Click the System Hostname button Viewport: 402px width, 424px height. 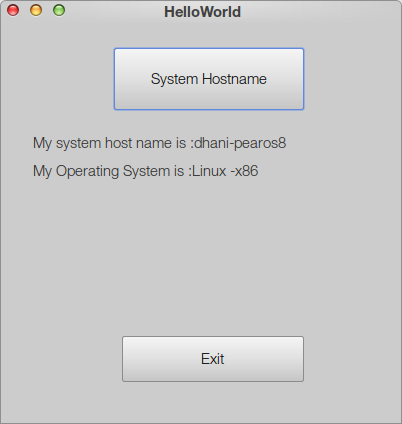[209, 79]
